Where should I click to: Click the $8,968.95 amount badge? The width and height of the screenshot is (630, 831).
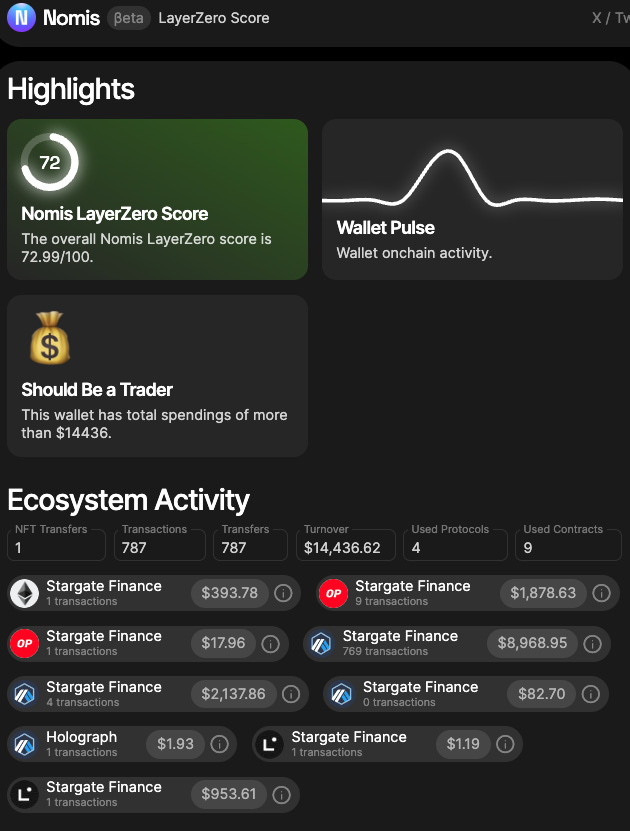532,643
